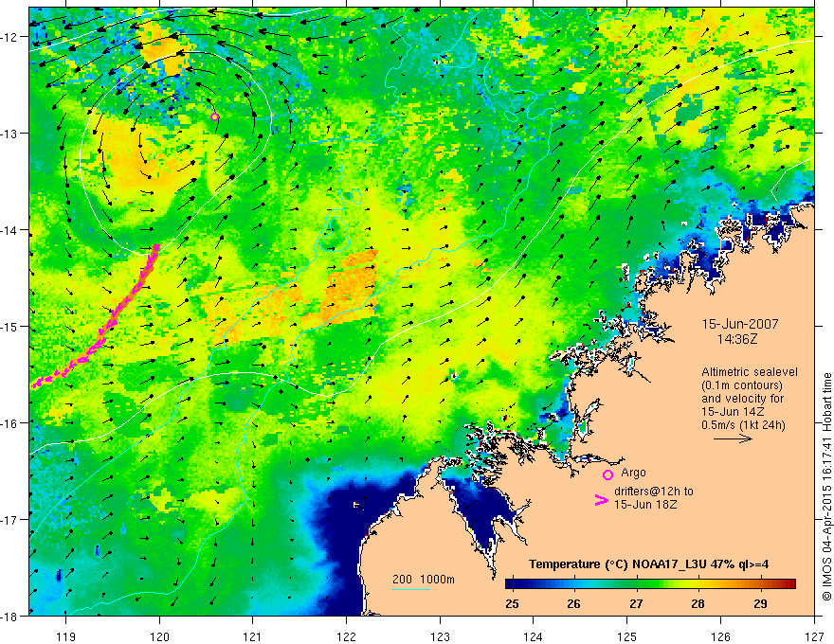Click the magenta drifter arrowhead in the legend
The image size is (834, 644).
tap(601, 500)
